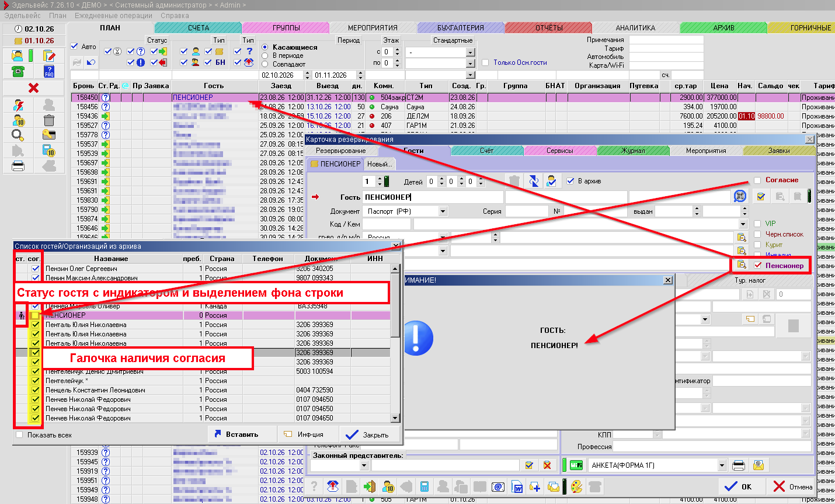
Task: Click the printer icon in left sidebar
Action: click(18, 166)
